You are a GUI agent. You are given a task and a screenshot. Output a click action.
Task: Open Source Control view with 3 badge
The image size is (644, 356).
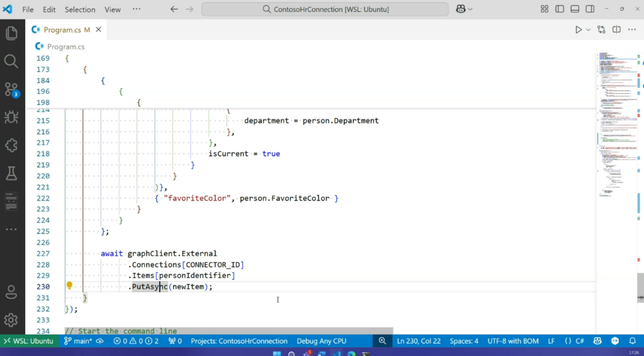click(x=11, y=90)
